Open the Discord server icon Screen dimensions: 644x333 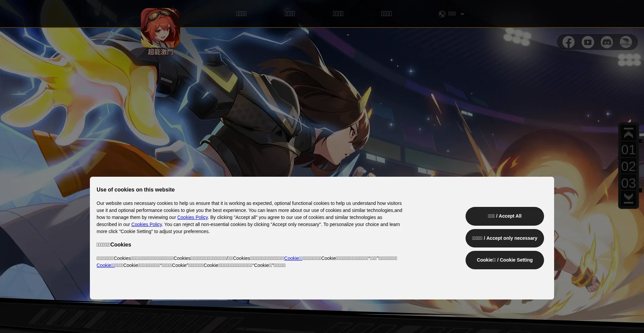pyautogui.click(x=607, y=42)
